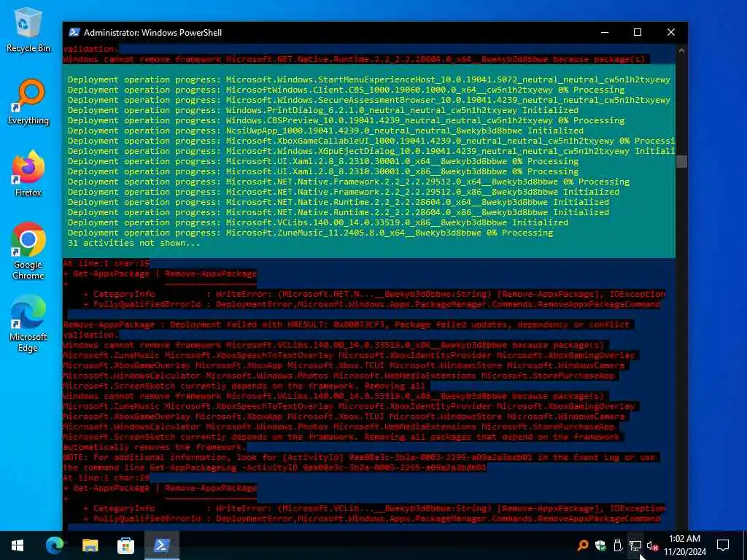Click the '31 activities not shown...' text

point(134,243)
